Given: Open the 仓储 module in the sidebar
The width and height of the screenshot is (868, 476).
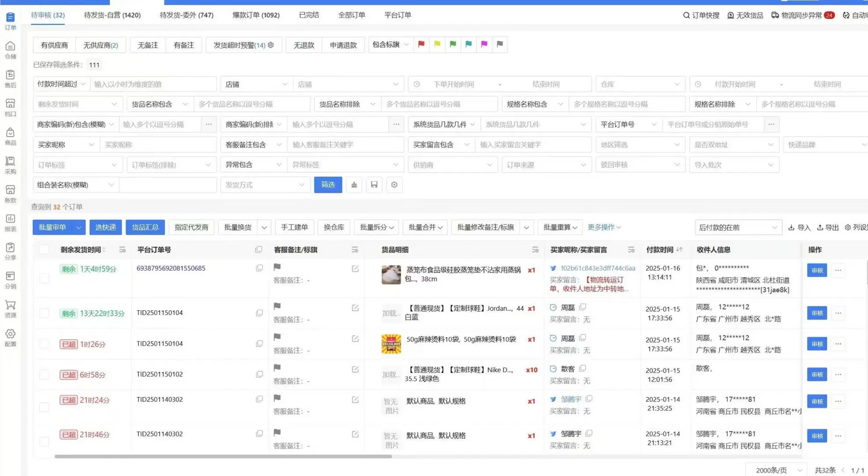Looking at the screenshot, I should tap(10, 50).
